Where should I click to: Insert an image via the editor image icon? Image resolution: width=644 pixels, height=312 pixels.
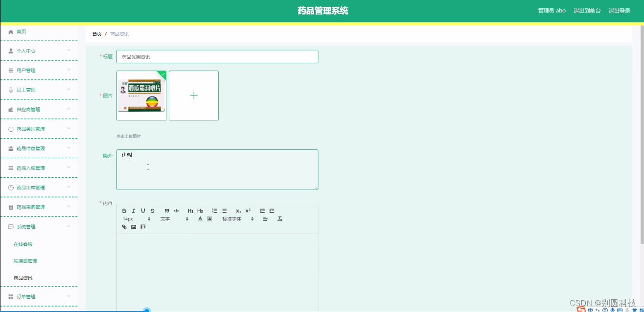click(133, 227)
